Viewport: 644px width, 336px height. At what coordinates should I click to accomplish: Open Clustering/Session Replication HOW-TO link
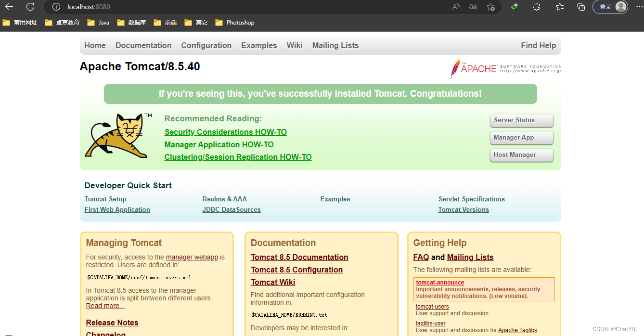(x=238, y=157)
